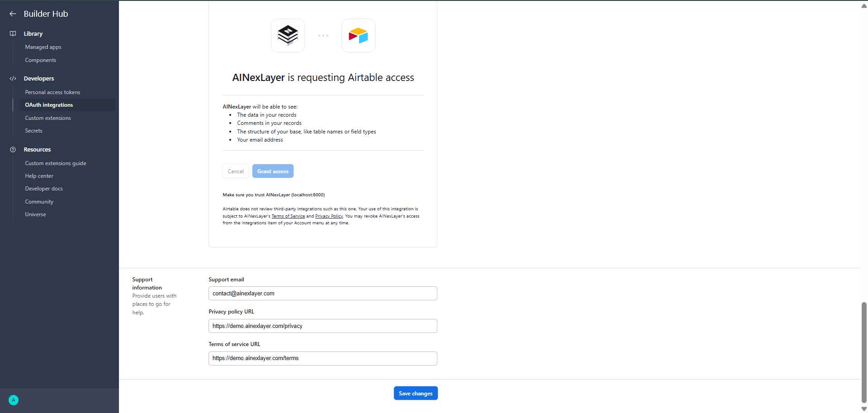
Task: Click the Save changes button
Action: click(415, 393)
